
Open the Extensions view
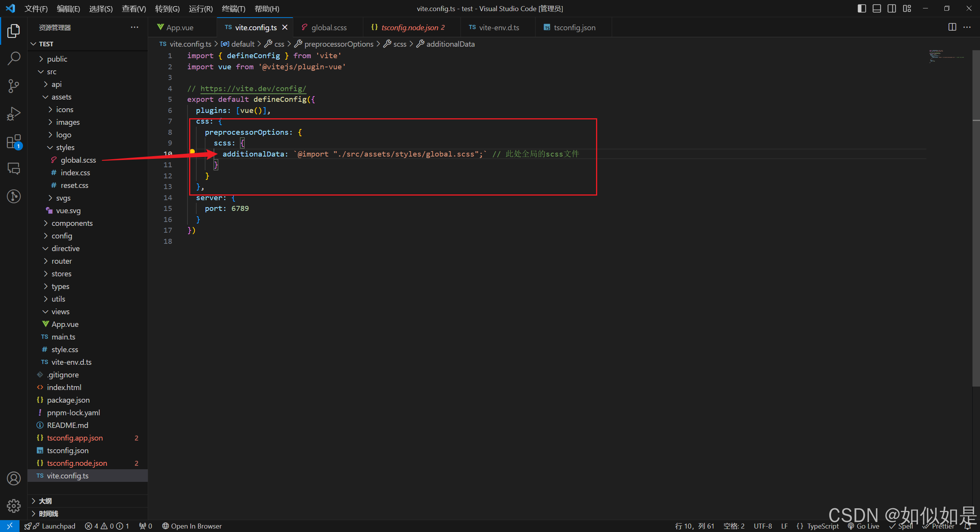click(14, 141)
